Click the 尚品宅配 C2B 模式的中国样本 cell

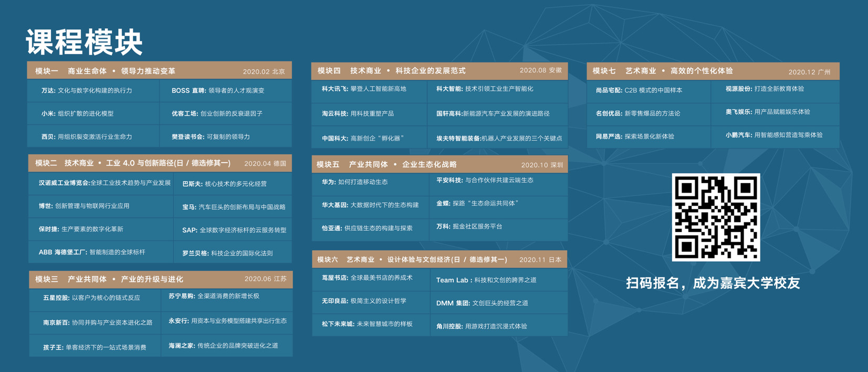click(648, 90)
